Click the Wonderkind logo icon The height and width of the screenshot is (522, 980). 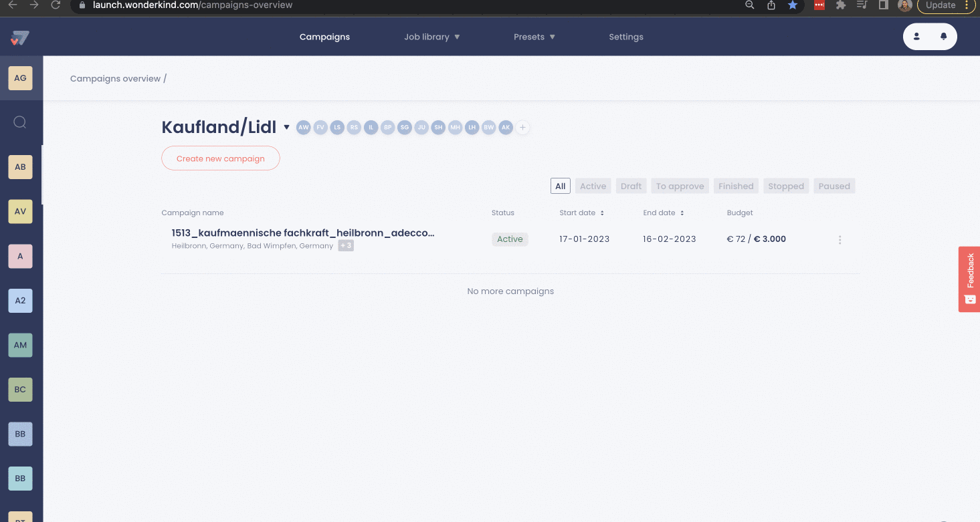point(20,38)
